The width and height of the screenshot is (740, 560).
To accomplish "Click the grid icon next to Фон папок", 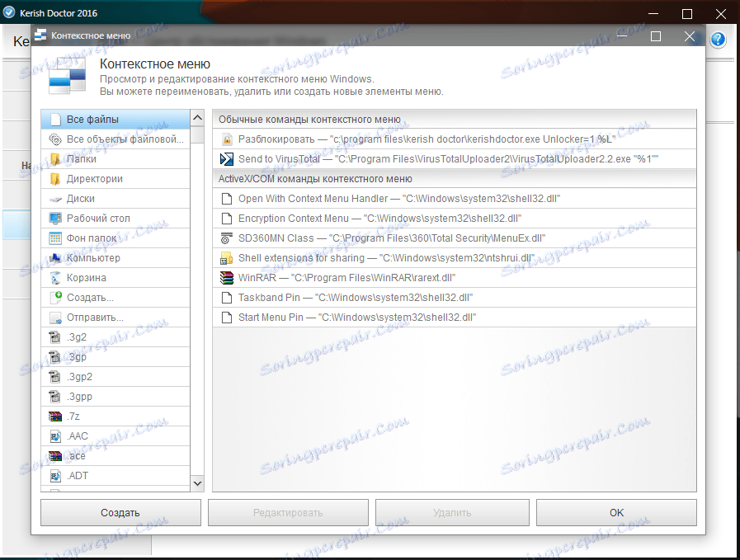I will coord(56,238).
